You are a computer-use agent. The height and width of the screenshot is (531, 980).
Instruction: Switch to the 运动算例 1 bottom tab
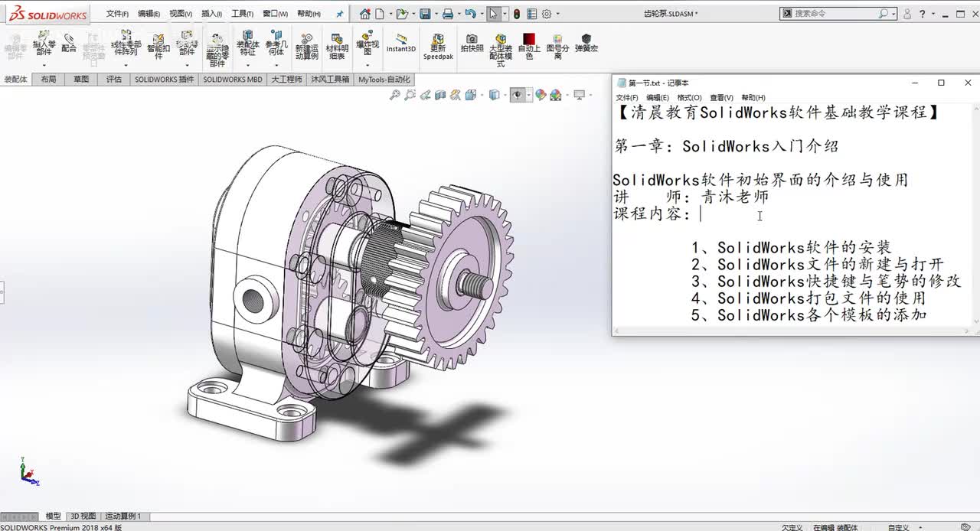pos(122,516)
